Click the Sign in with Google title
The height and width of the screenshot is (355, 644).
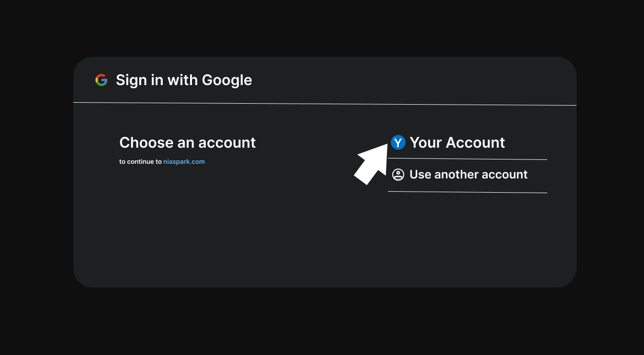[x=184, y=80]
